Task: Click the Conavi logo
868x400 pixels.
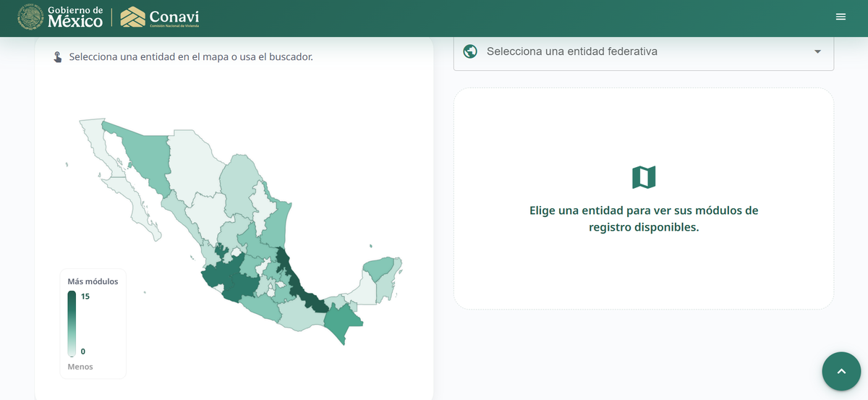Action: [160, 17]
